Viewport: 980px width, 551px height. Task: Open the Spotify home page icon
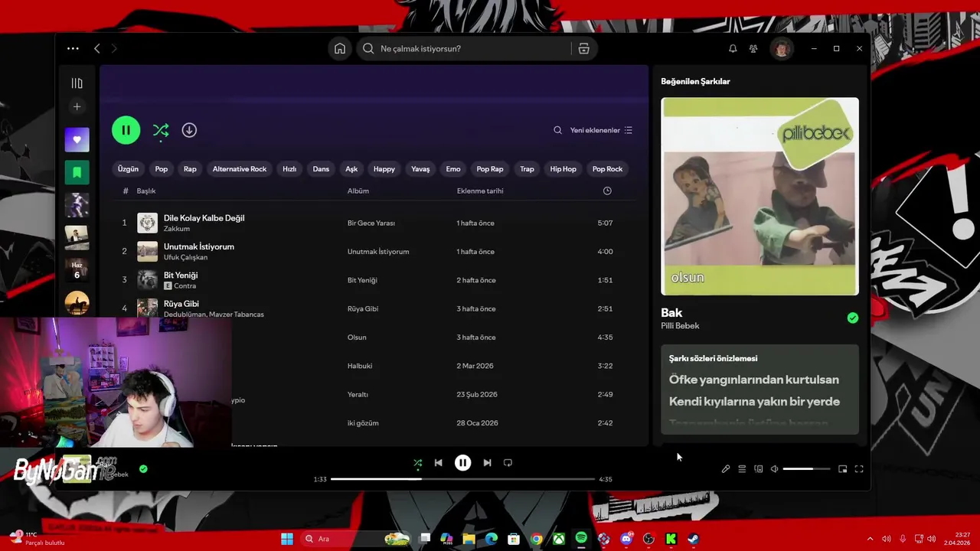pos(340,48)
